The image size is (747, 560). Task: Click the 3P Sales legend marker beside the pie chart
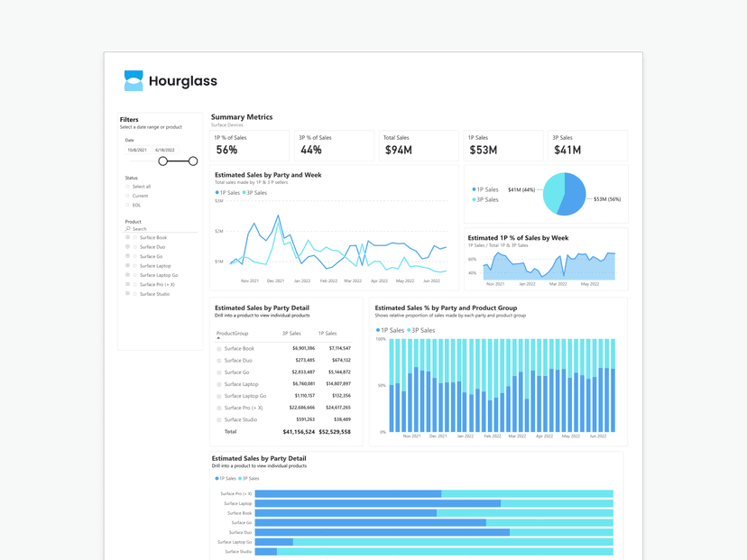[x=473, y=199]
